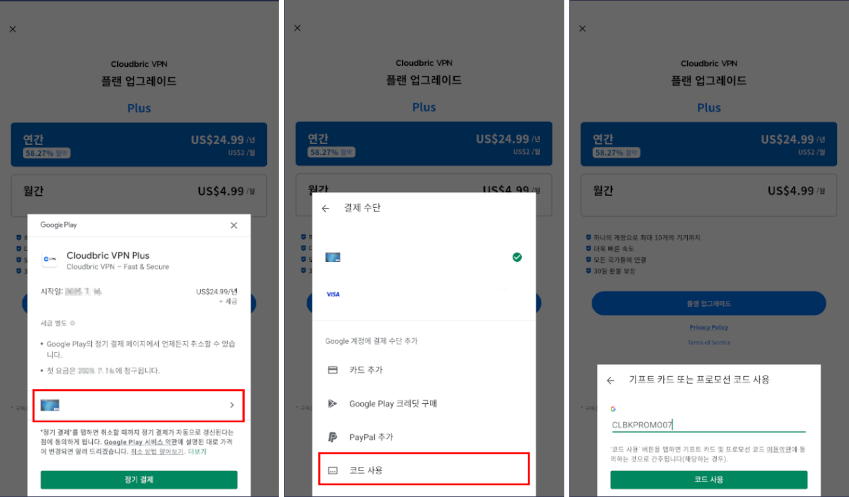Image resolution: width=849 pixels, height=497 pixels.
Task: Close the right plan upgrade screen
Action: (582, 28)
